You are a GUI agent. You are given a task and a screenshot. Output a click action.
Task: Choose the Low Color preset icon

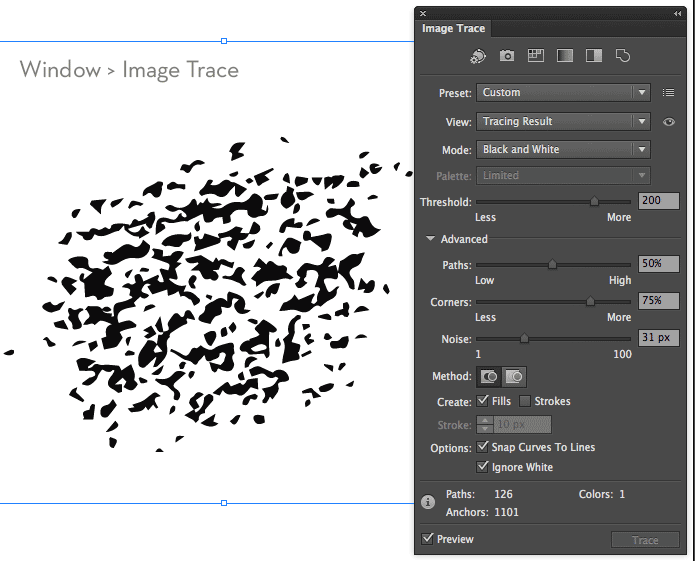(x=536, y=56)
